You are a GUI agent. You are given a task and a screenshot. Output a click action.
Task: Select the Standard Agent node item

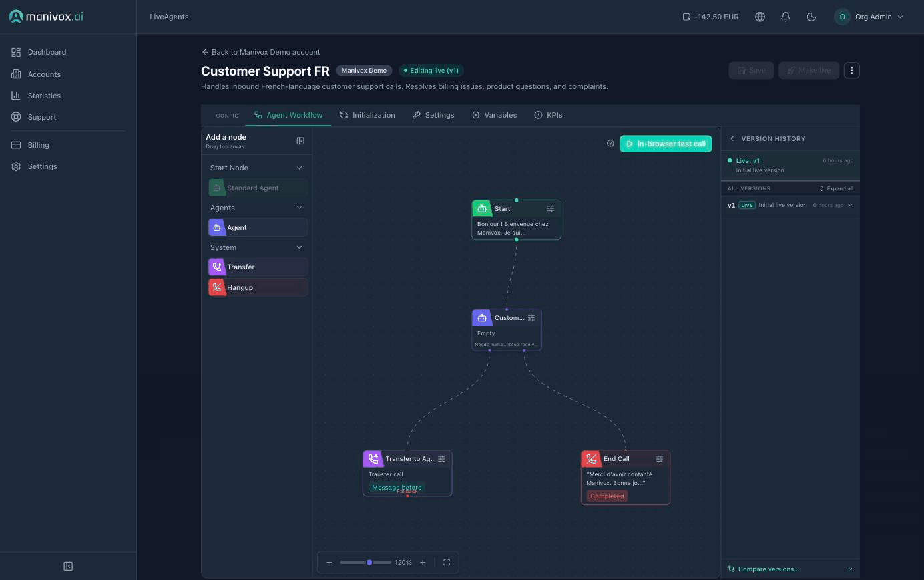click(x=258, y=188)
